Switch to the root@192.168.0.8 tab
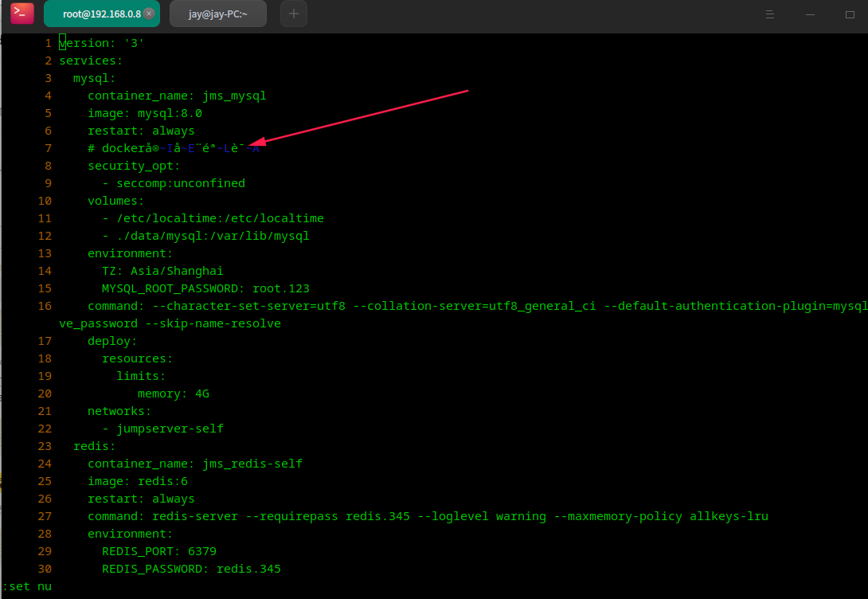 102,14
